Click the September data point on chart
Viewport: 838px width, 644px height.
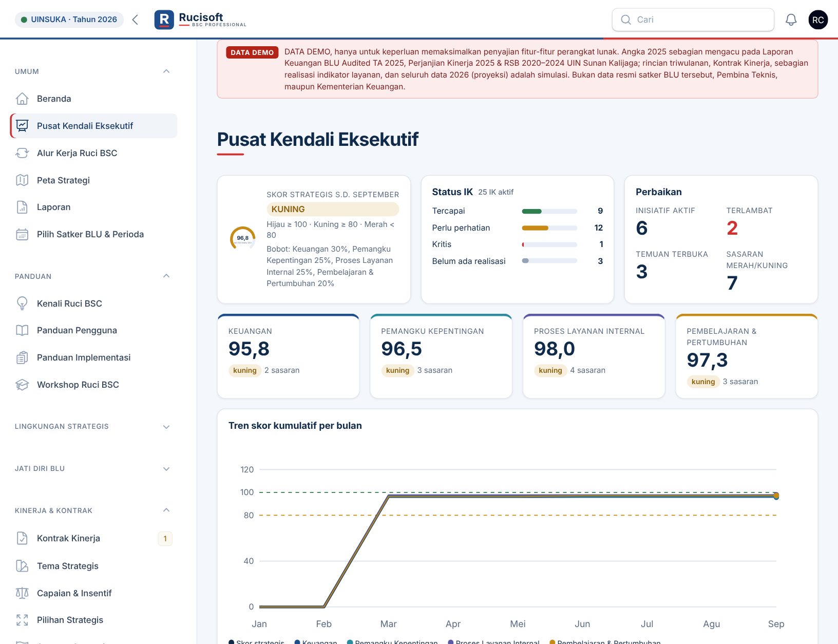click(776, 496)
